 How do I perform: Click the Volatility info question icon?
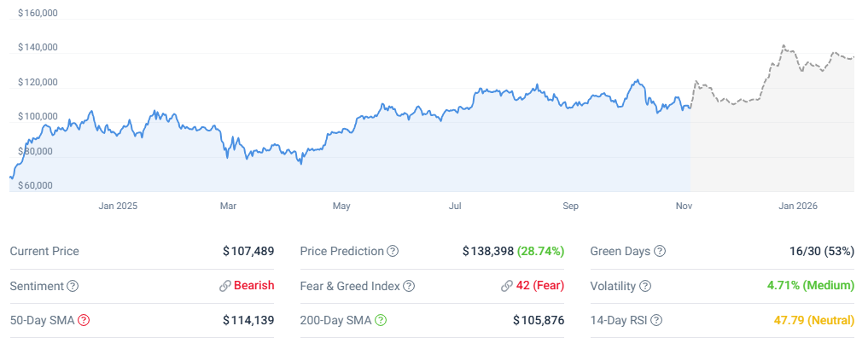click(x=645, y=286)
